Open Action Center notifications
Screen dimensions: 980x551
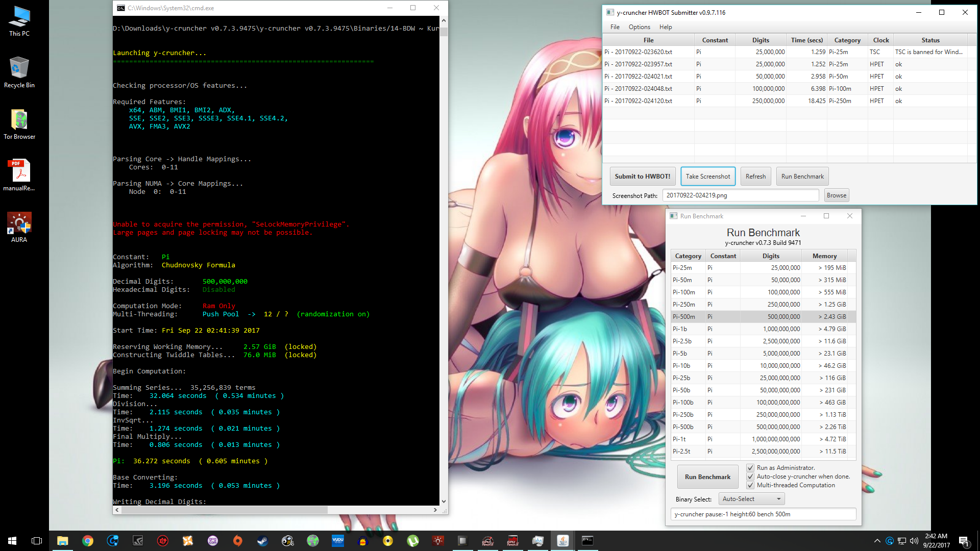coord(964,541)
